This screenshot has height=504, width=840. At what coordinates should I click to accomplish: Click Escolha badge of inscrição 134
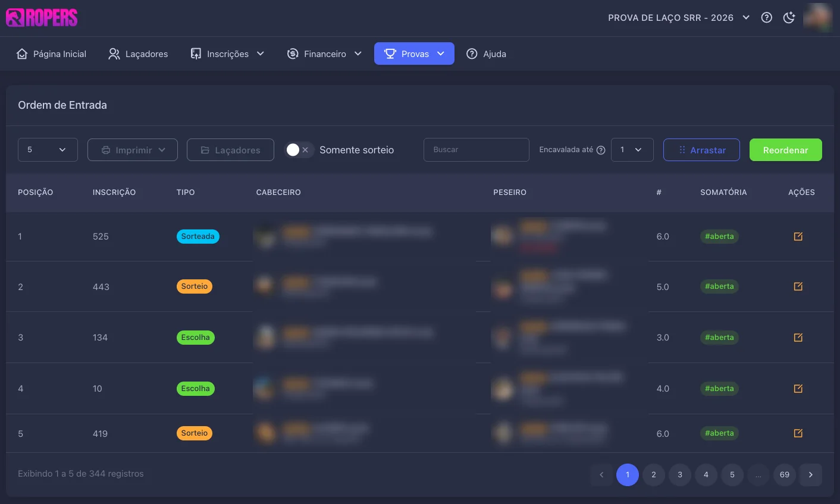196,338
